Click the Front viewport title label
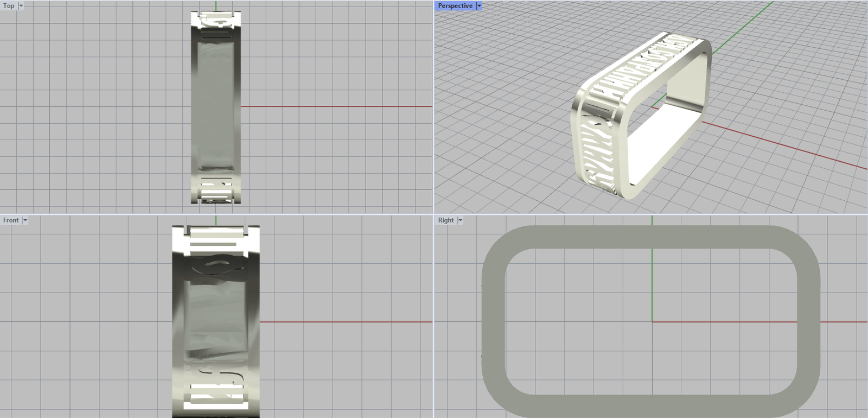The height and width of the screenshot is (419, 868). pyautogui.click(x=11, y=220)
